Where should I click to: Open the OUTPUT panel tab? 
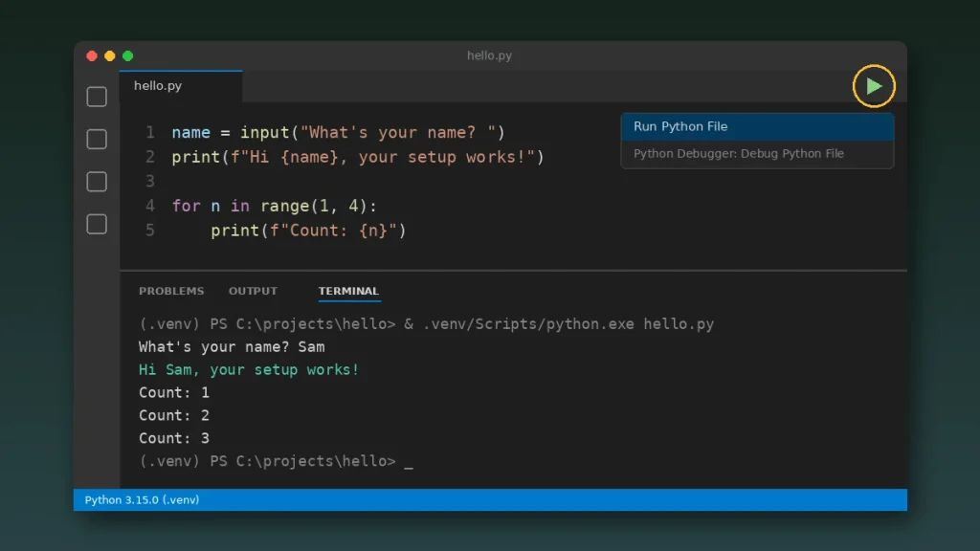[x=253, y=291]
